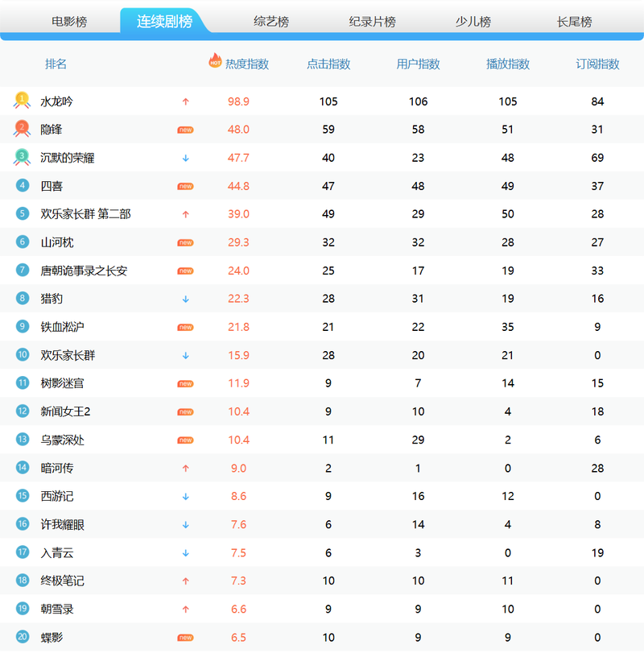
Task: Click the red medal rank 2 icon
Action: tap(22, 129)
